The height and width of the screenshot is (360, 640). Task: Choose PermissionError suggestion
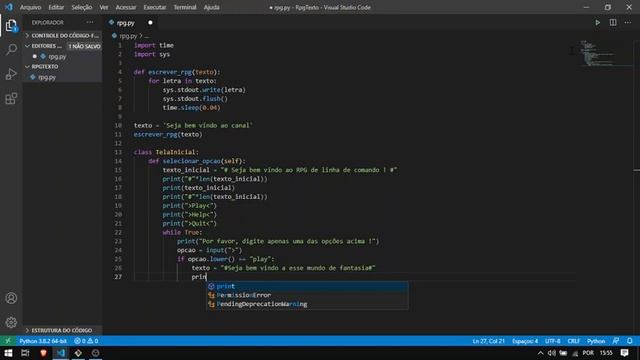(x=307, y=295)
